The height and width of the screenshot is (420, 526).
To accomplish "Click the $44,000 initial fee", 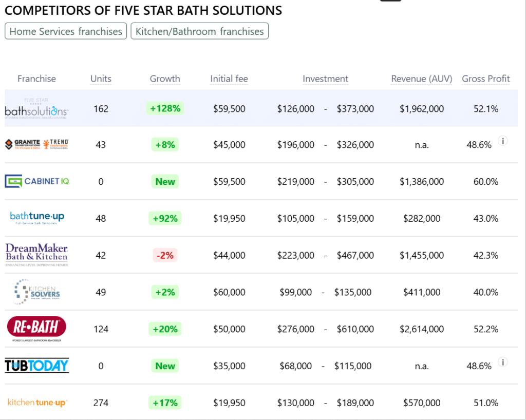I will (x=229, y=255).
